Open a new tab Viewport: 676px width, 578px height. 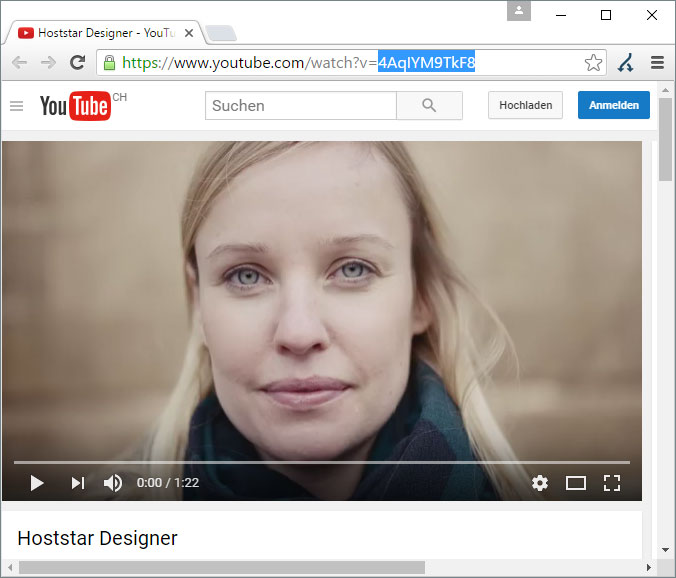220,33
